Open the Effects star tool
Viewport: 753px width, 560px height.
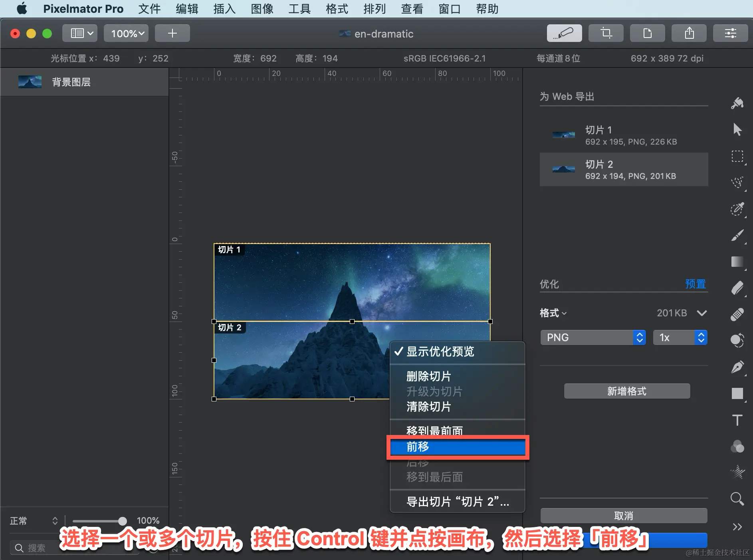tap(737, 473)
